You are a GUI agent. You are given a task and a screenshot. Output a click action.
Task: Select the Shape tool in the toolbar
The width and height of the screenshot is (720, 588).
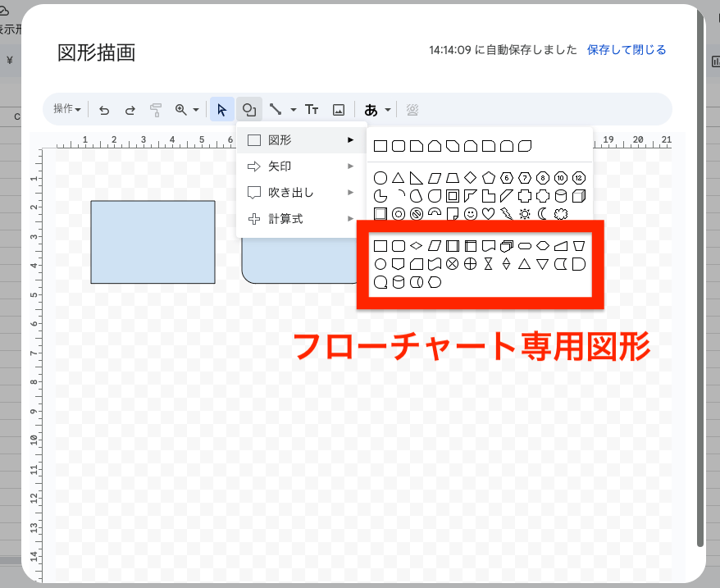249,108
